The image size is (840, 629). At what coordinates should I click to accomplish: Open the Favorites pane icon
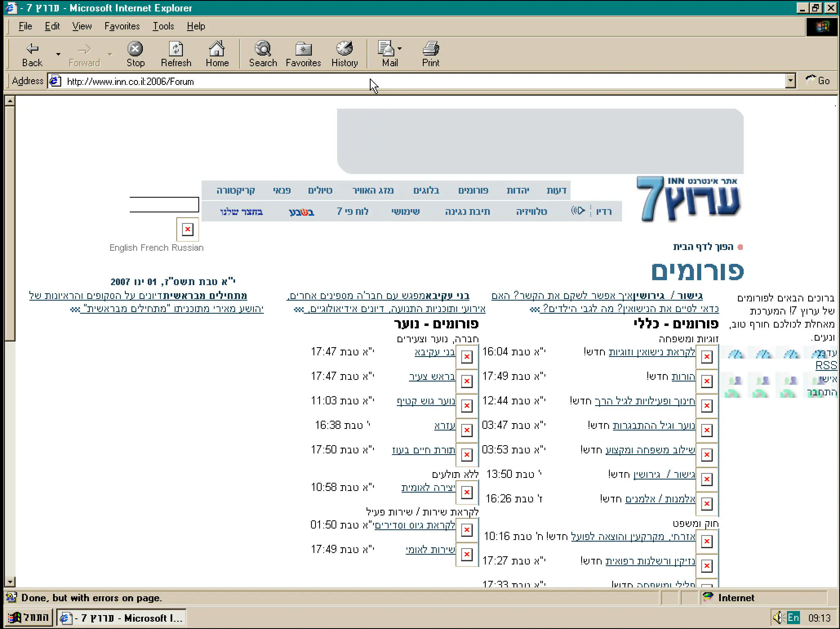pyautogui.click(x=303, y=49)
